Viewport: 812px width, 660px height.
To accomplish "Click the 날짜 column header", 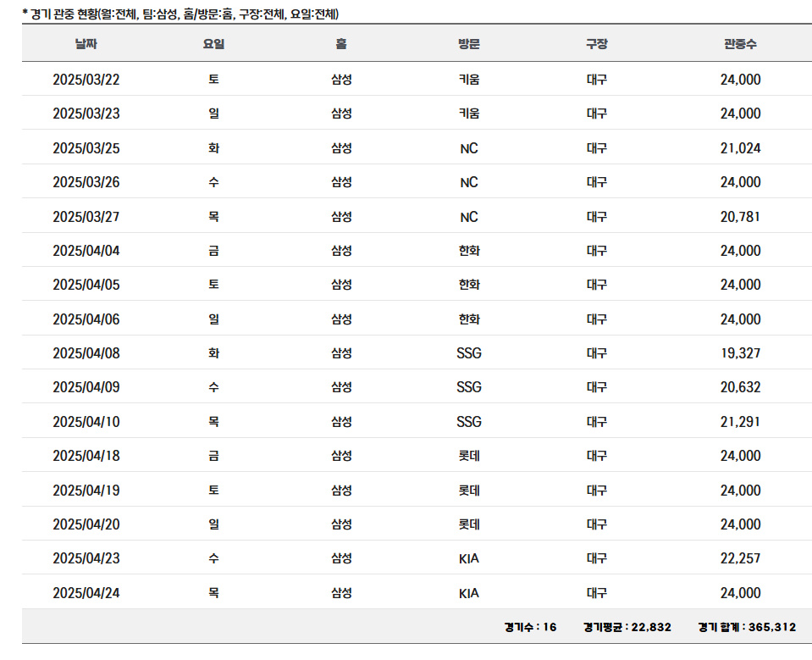I will tap(86, 44).
